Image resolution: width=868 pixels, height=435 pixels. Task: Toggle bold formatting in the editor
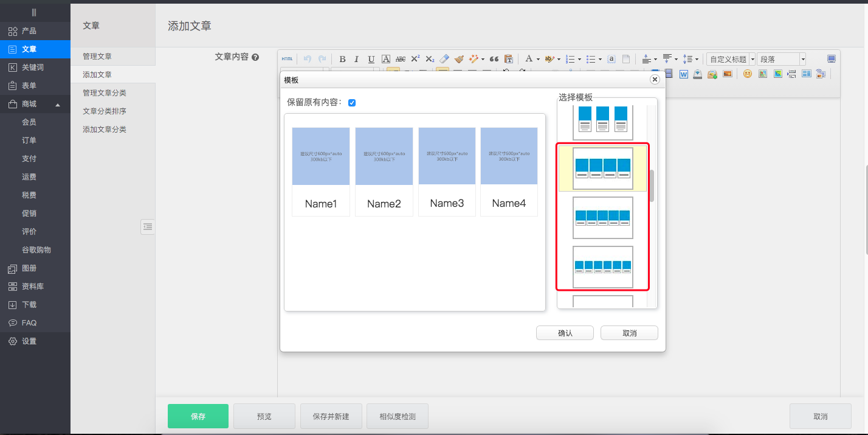point(342,59)
